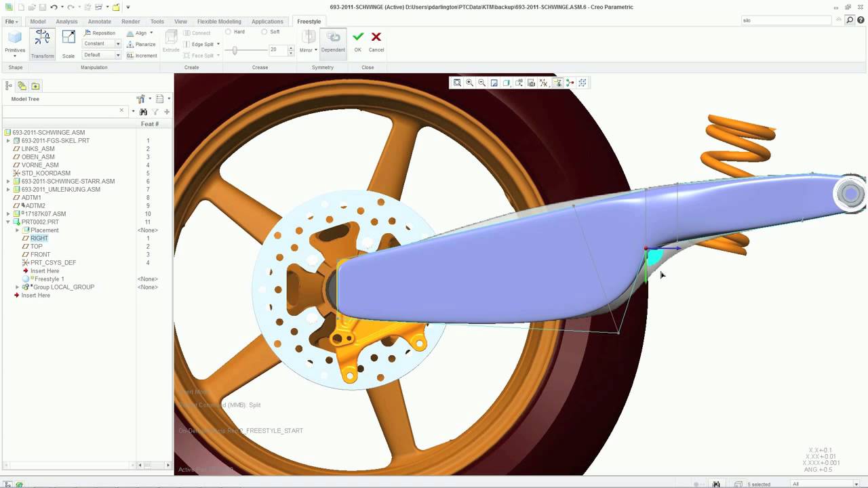The height and width of the screenshot is (488, 868).
Task: Open the Edge Split dropdown
Action: tap(218, 44)
